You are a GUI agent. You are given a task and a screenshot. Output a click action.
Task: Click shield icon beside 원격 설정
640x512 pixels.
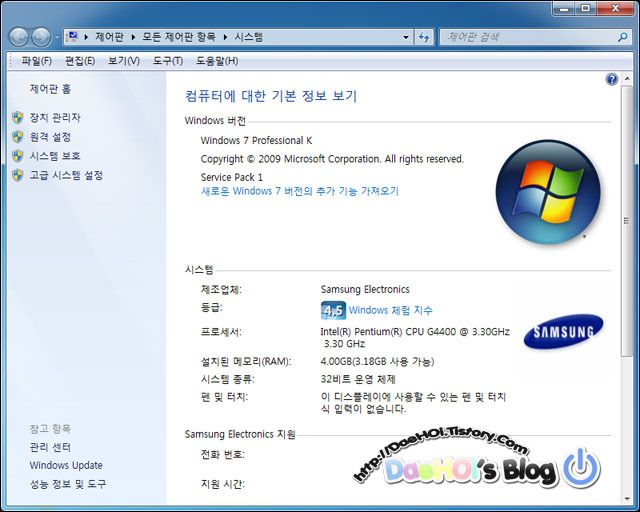click(18, 137)
